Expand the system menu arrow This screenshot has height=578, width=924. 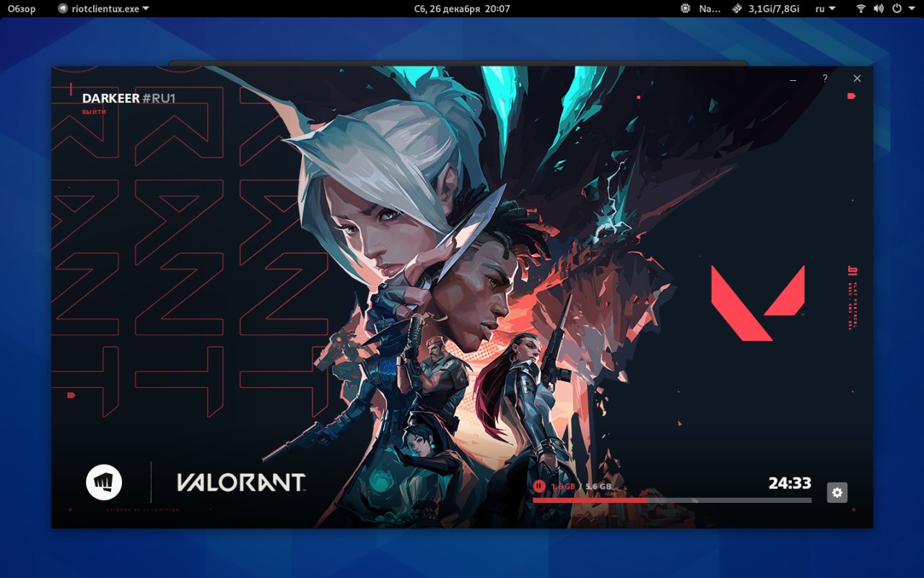pyautogui.click(x=912, y=9)
